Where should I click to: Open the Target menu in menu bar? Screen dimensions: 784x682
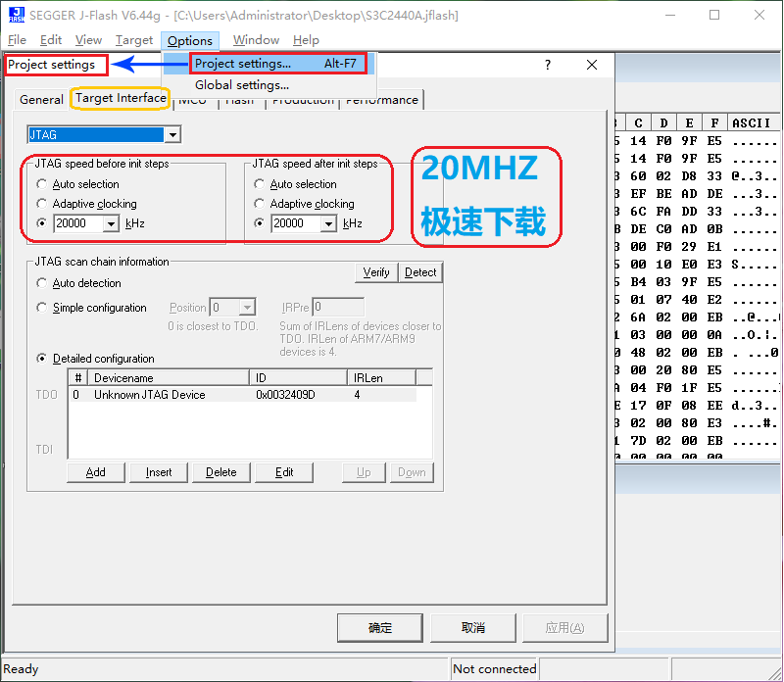(x=133, y=40)
